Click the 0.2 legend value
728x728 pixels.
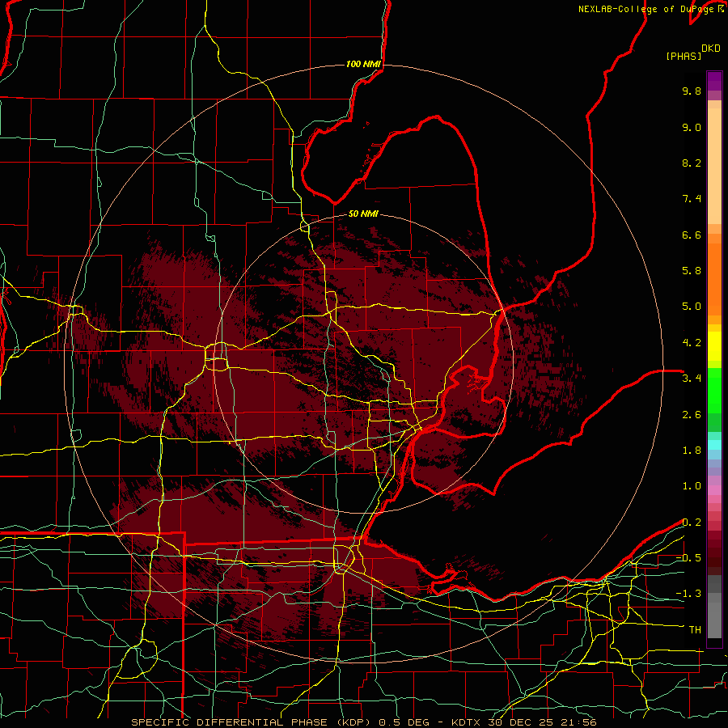point(692,523)
